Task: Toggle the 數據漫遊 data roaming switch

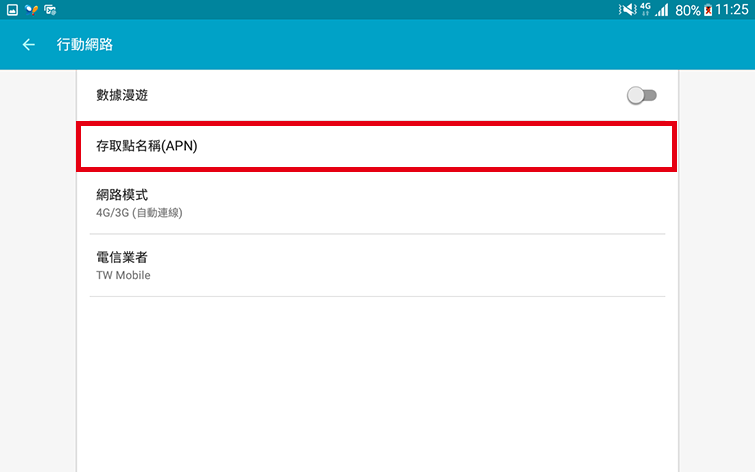Action: 642,95
